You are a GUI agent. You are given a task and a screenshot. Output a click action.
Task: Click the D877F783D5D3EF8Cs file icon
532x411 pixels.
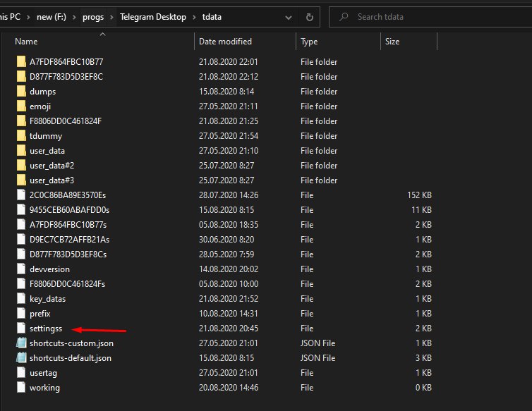pos(21,254)
